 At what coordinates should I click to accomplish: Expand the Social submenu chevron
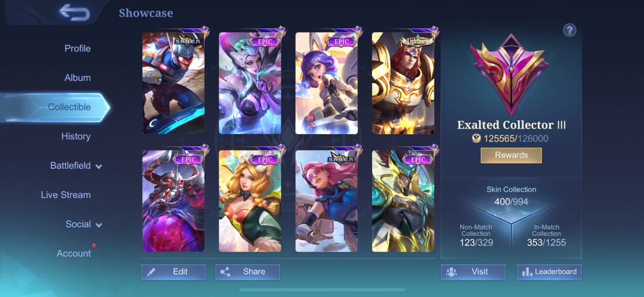click(98, 225)
